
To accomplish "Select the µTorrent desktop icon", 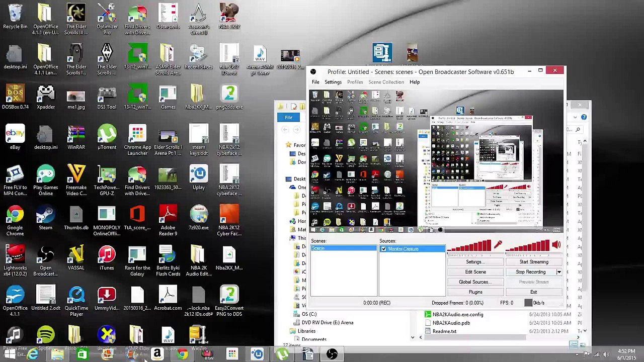I will [x=107, y=138].
